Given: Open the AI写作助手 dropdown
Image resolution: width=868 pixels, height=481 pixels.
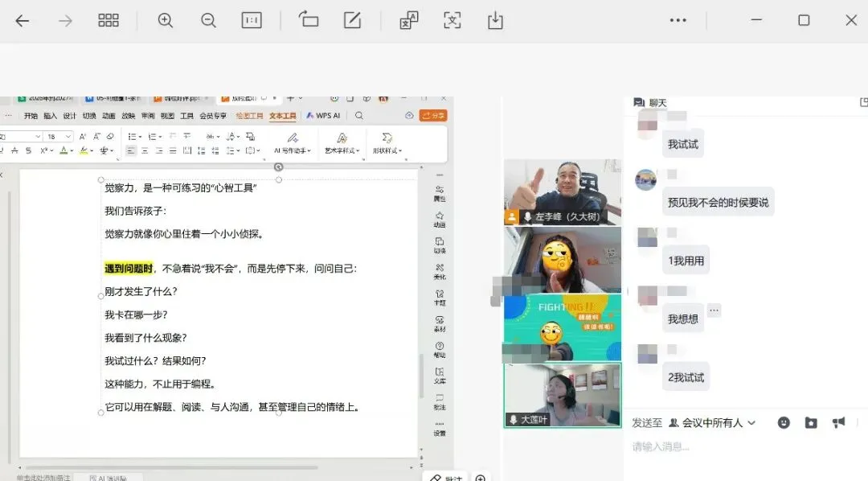Looking at the screenshot, I should pyautogui.click(x=293, y=143).
